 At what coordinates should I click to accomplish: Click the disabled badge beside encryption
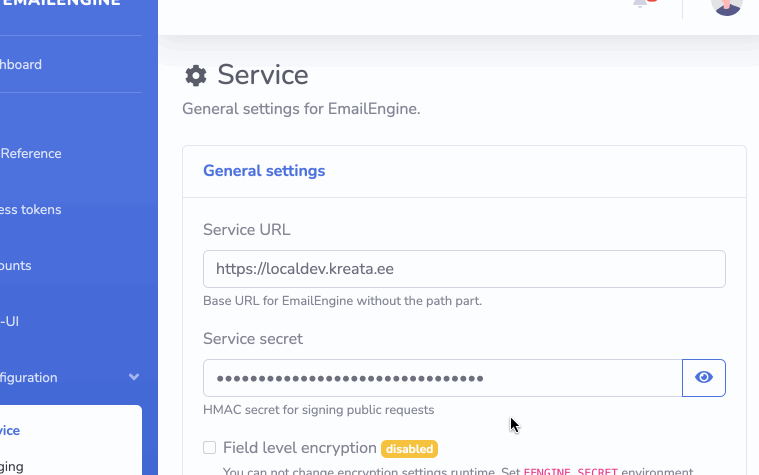click(410, 449)
